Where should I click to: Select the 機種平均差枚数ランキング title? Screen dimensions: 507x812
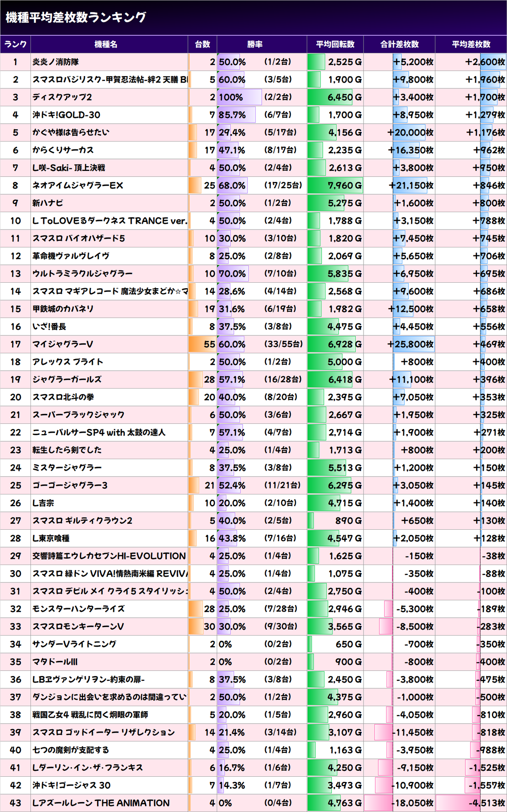coord(76,17)
